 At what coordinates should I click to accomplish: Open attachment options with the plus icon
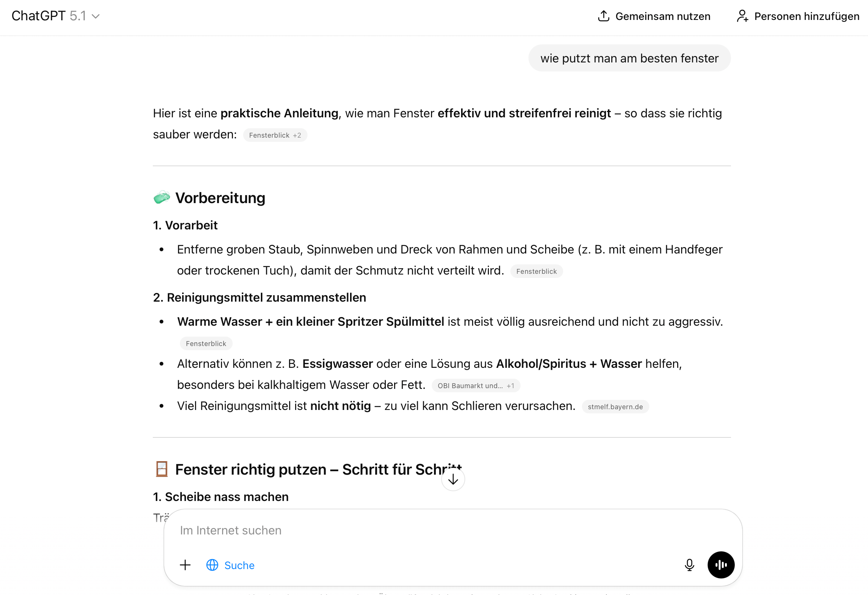pos(185,565)
